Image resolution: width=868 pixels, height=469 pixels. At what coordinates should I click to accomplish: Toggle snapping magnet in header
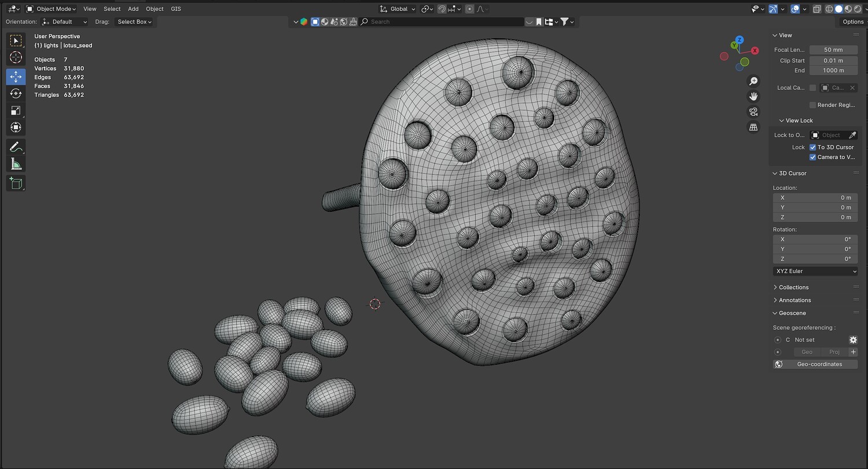442,9
